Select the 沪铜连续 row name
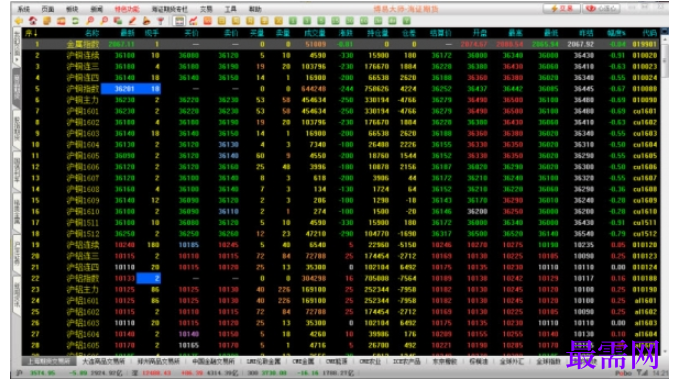 pyautogui.click(x=83, y=55)
